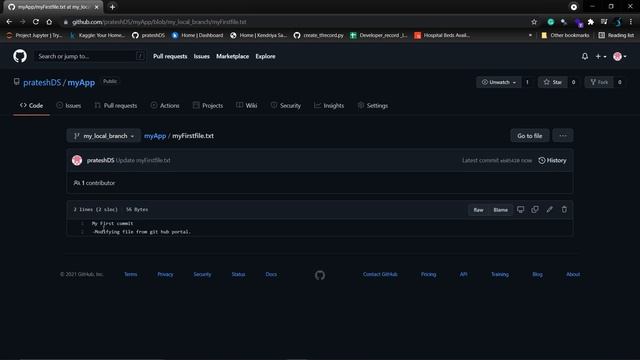640x360 pixels.
Task: Open Explore in top navigation
Action: pos(265,56)
